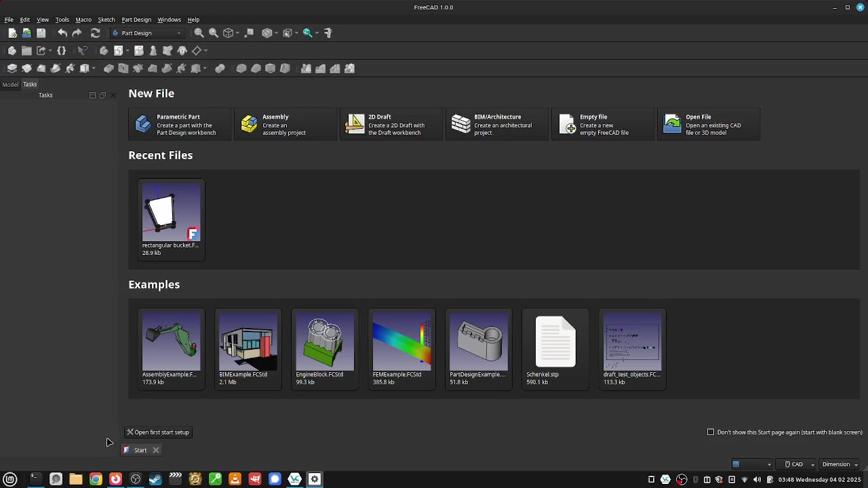This screenshot has width=868, height=488.
Task: Create an Empty file
Action: [x=603, y=124]
